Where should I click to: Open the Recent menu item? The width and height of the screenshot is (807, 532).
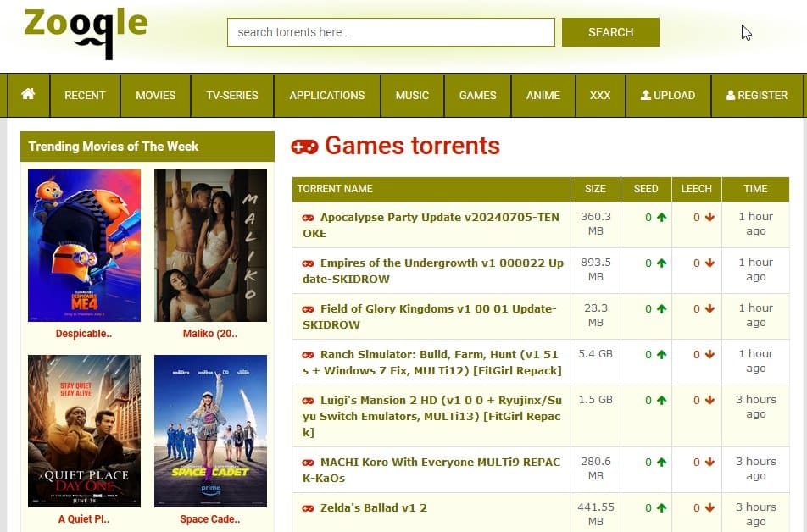pos(85,95)
